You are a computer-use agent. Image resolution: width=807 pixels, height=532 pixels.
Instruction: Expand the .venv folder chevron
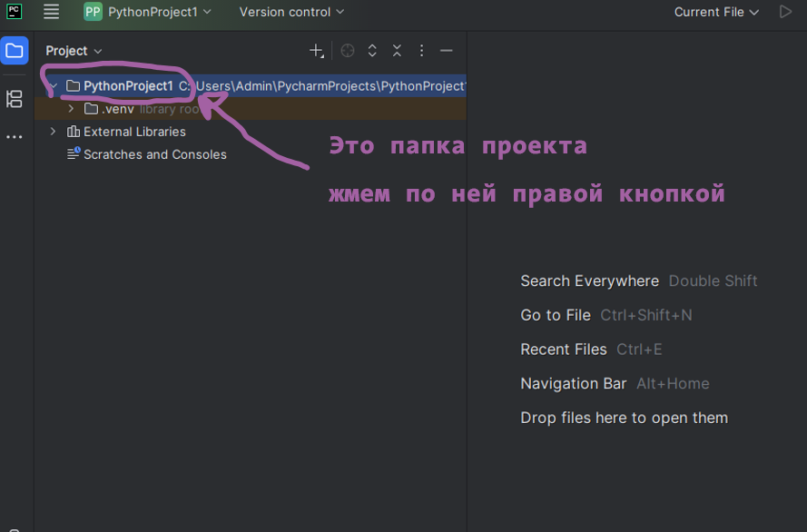(x=71, y=109)
